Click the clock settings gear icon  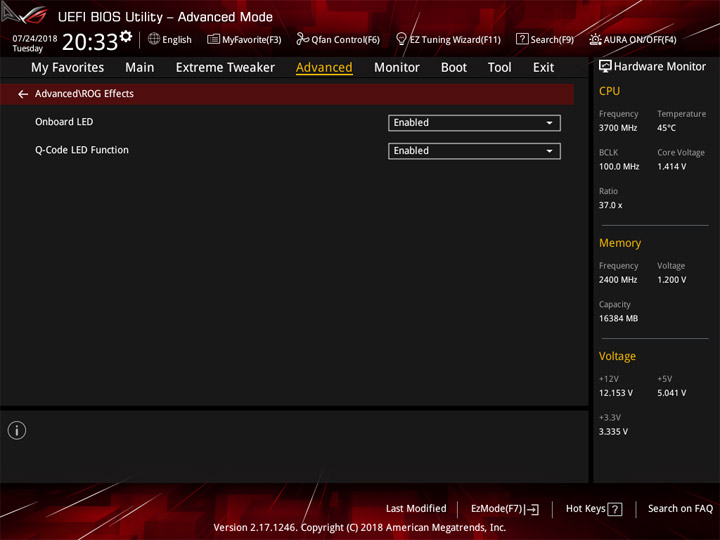tap(126, 36)
